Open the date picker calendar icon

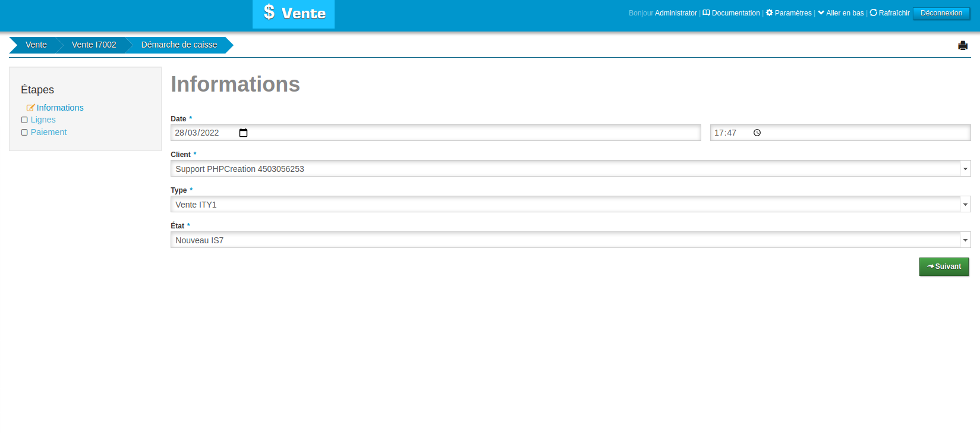243,133
